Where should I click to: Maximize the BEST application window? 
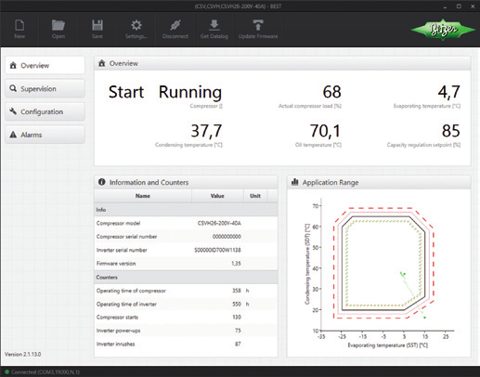459,6
